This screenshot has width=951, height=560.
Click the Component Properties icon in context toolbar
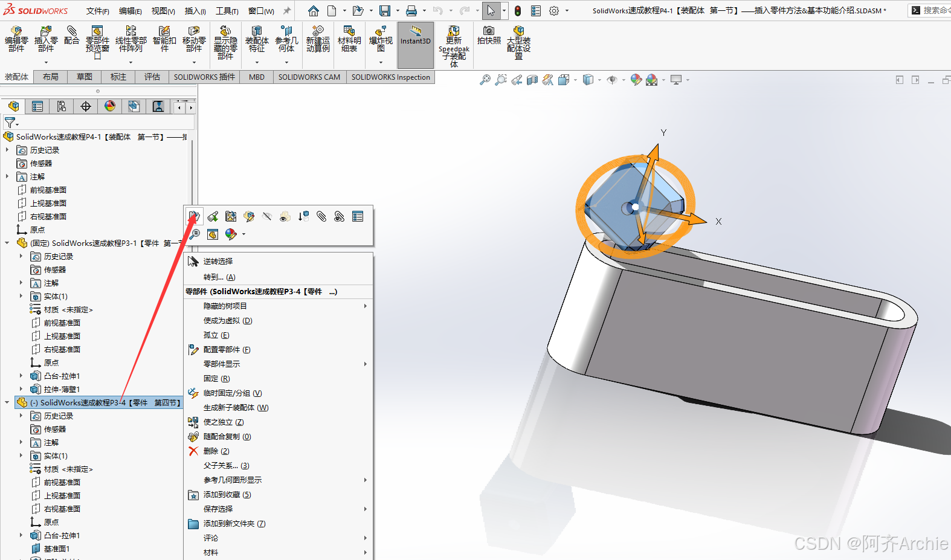(x=358, y=216)
